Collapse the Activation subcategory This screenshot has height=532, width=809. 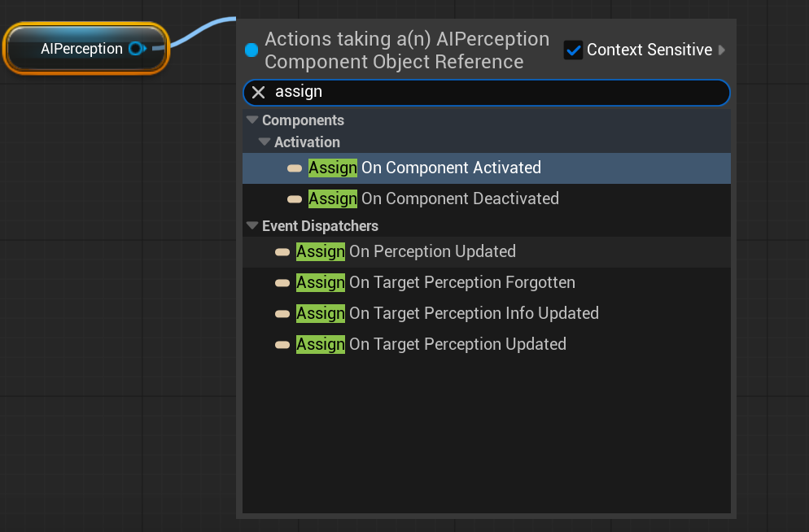[265, 142]
